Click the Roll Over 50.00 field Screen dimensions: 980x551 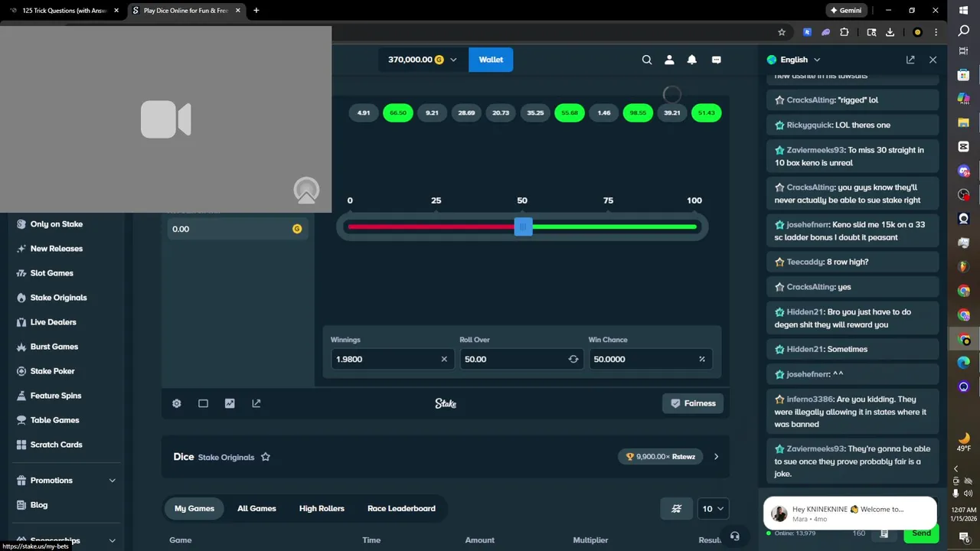[x=521, y=359]
